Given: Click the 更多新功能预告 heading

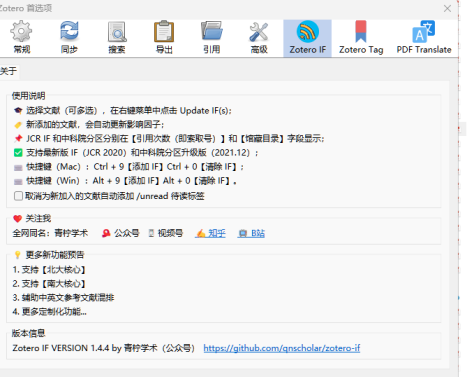Looking at the screenshot, I should coord(49,255).
